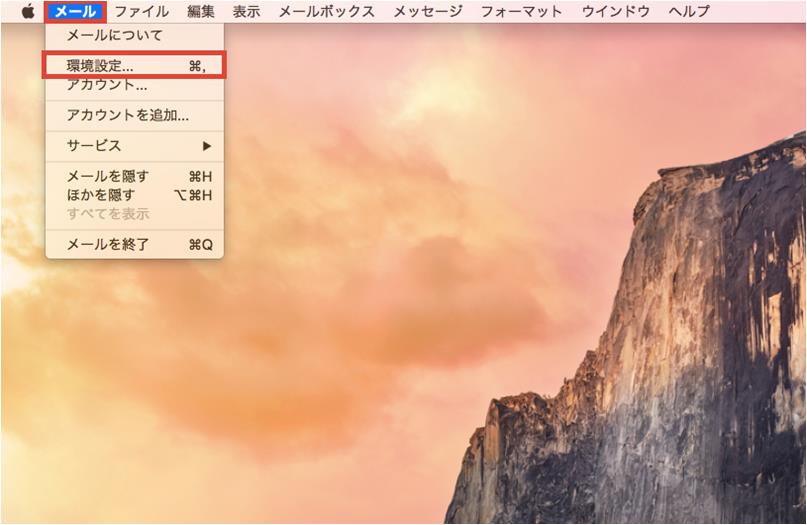The height and width of the screenshot is (525, 807).
Task: Select アカウント... menu entry
Action: (134, 84)
